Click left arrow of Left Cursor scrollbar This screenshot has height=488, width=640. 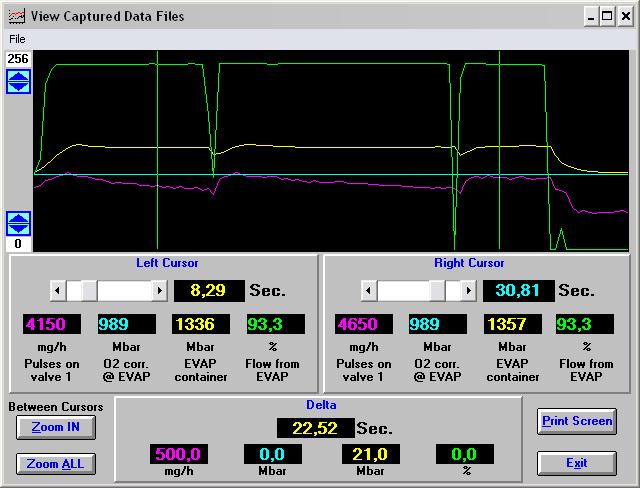tap(58, 291)
